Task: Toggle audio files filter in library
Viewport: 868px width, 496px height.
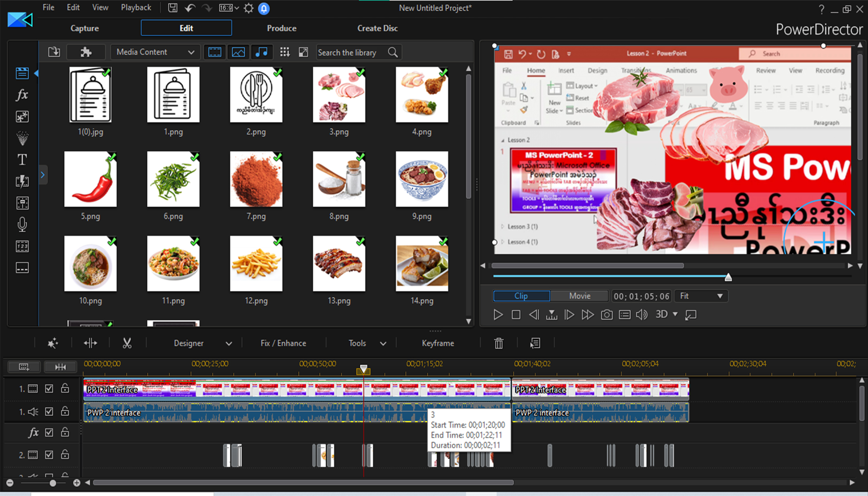Action: tap(261, 52)
